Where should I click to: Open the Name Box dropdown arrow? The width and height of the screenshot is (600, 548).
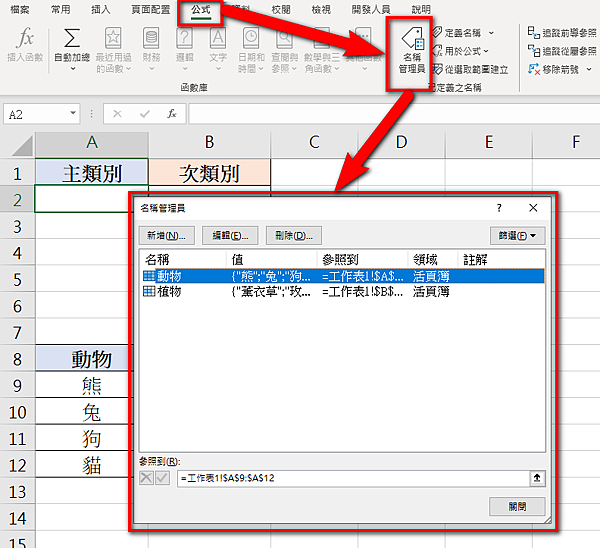pos(73,113)
